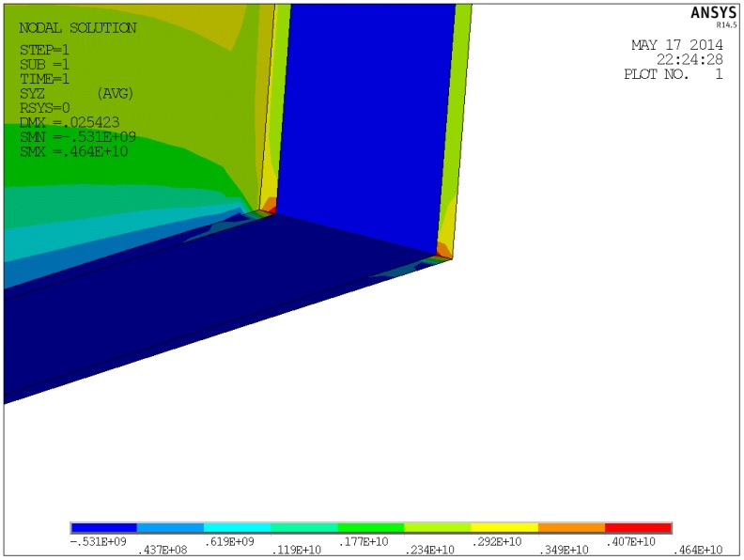744x560 pixels.
Task: Click the light blue legend color band
Action: coord(170,528)
